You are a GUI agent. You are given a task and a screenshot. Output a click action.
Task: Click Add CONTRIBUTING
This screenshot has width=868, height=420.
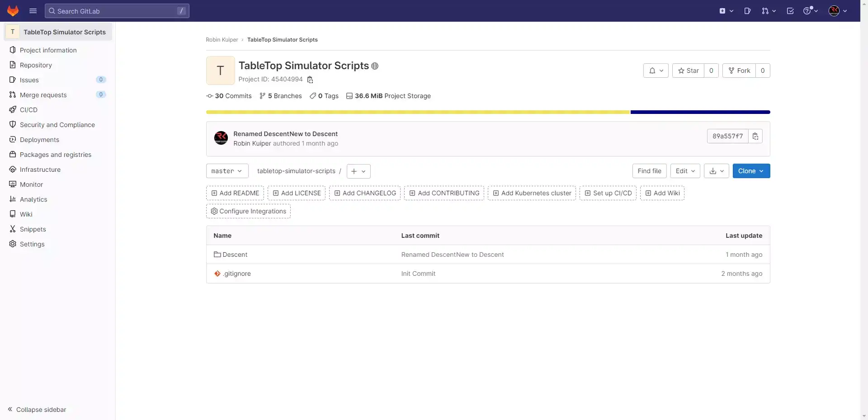coord(444,193)
